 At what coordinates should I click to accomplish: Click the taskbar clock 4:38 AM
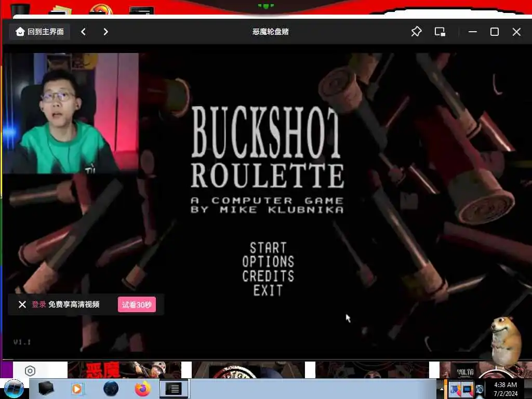point(506,389)
